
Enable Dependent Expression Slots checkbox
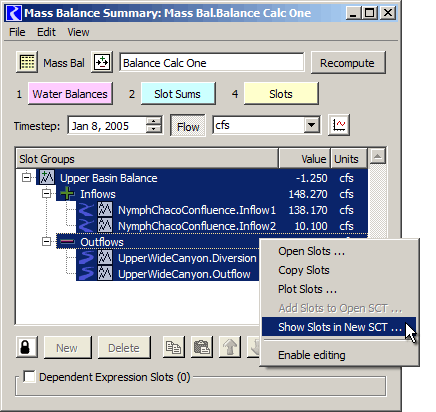pos(29,377)
